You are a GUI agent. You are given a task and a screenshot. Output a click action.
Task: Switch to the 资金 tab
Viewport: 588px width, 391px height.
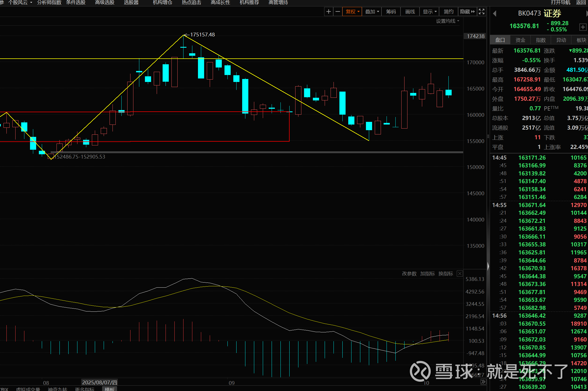pos(520,40)
